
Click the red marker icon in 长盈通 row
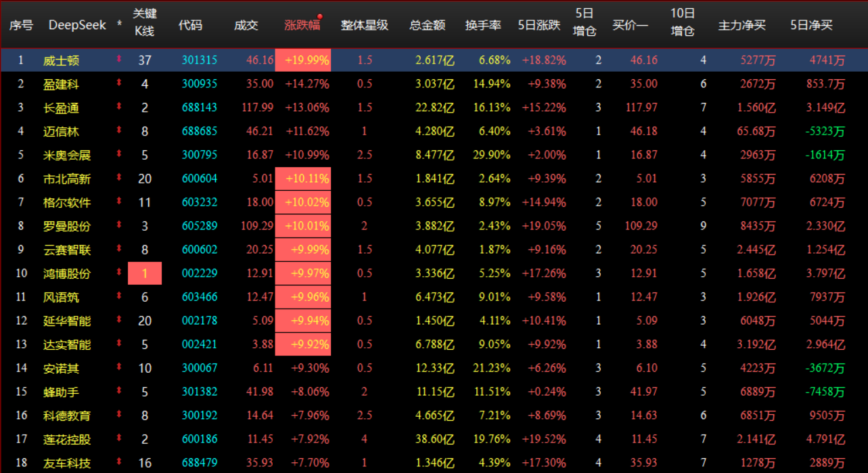click(119, 107)
